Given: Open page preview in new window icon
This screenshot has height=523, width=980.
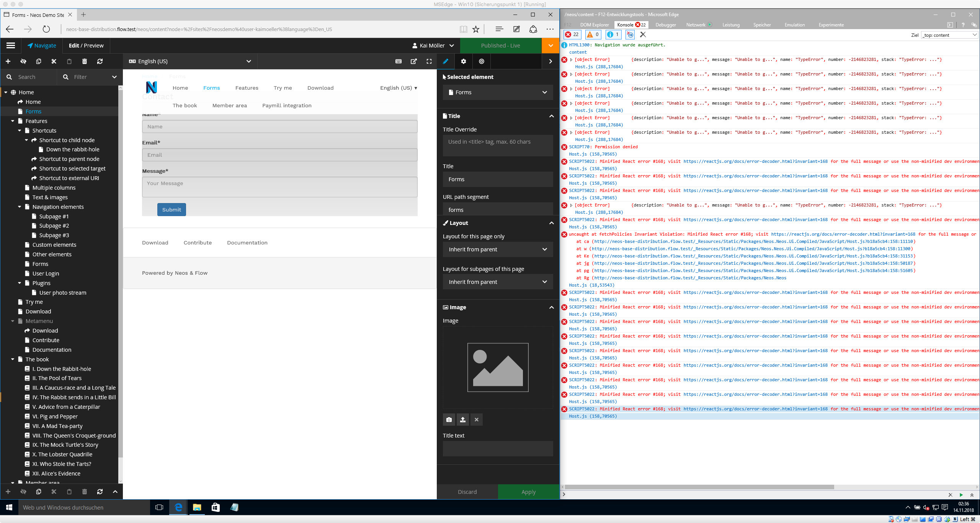Looking at the screenshot, I should point(414,61).
